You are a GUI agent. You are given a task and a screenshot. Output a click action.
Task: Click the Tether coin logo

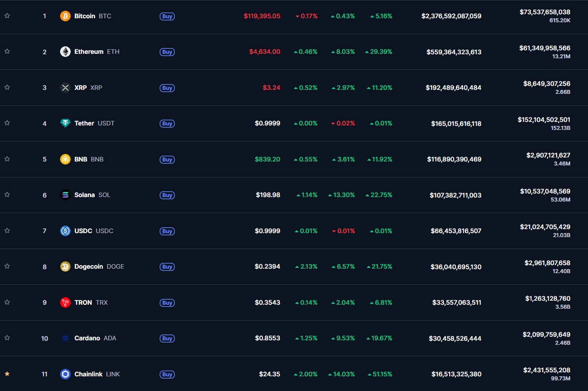coord(65,123)
